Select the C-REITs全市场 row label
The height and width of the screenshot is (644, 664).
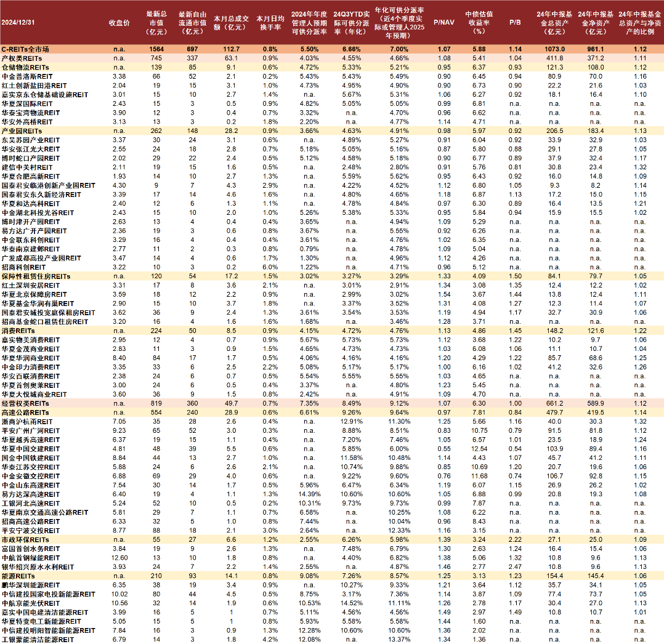(x=25, y=49)
